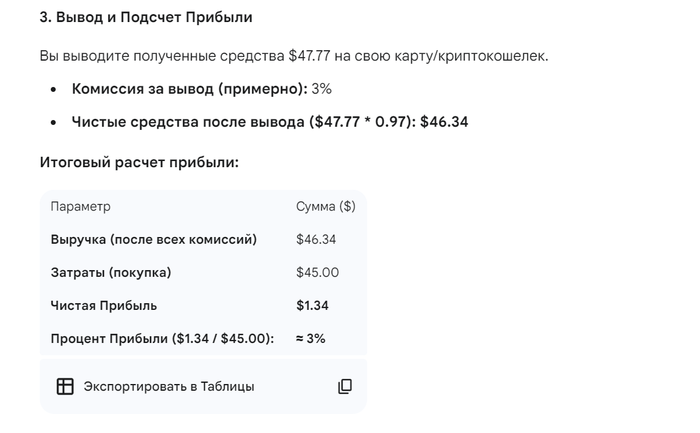Click the Выручка (после всех комиссий) cell
The height and width of the screenshot is (433, 700).
pos(153,240)
